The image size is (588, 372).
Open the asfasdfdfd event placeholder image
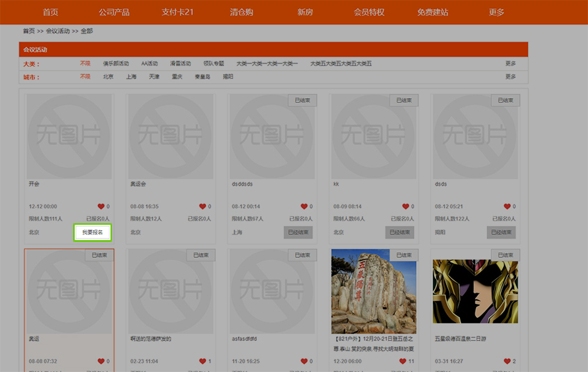[x=272, y=291]
